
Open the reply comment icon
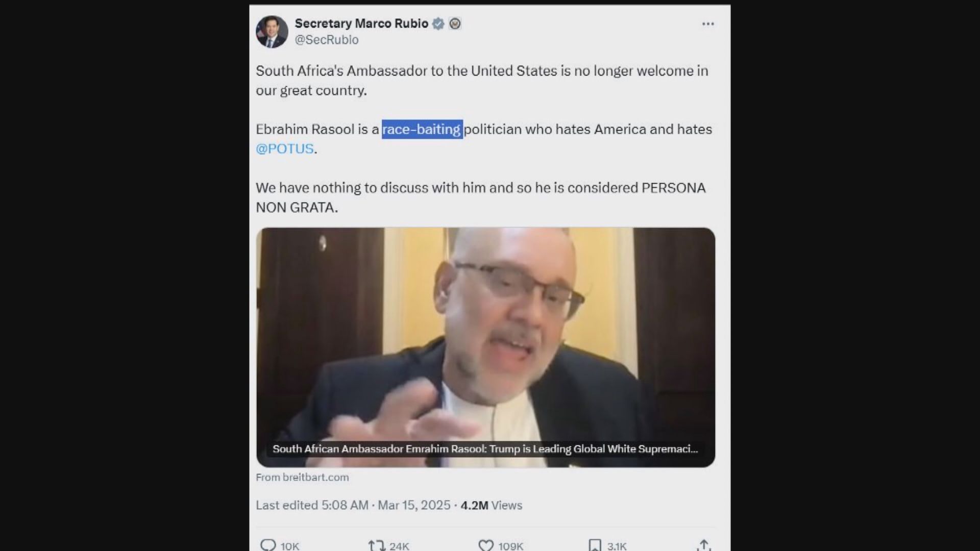pyautogui.click(x=268, y=545)
